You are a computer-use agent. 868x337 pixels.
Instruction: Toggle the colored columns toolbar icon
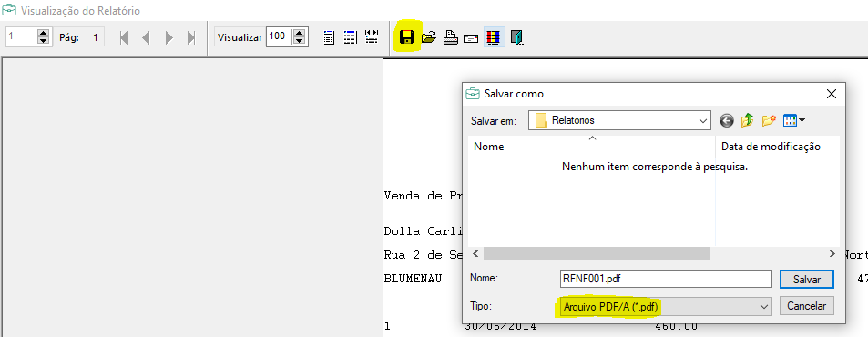494,37
